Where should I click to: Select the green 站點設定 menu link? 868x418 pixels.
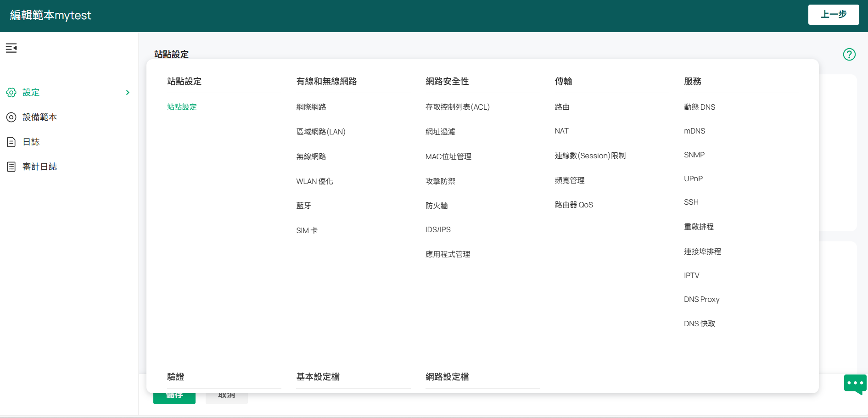point(182,107)
